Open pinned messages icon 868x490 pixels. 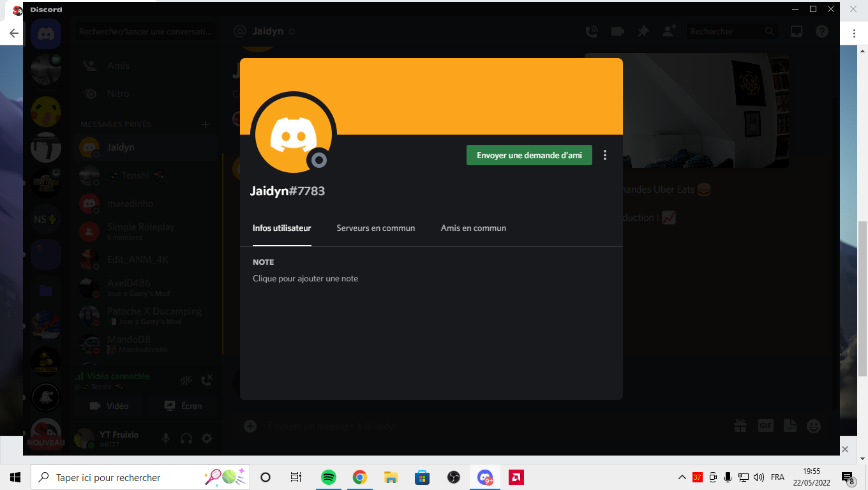pos(643,31)
